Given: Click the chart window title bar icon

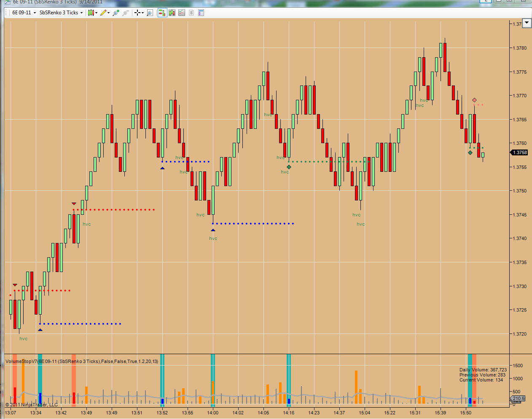Looking at the screenshot, I should pos(8,2).
